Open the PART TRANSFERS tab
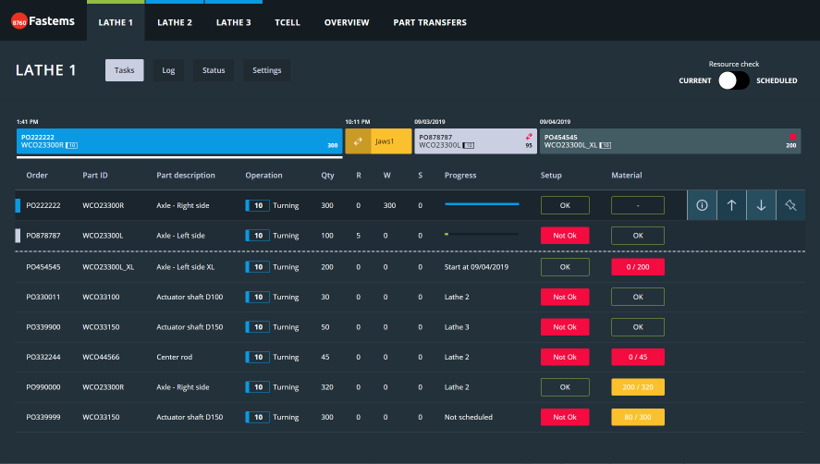 (429, 22)
